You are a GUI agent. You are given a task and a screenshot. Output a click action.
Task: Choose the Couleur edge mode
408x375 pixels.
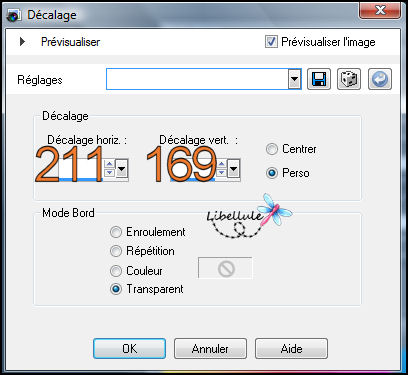point(116,271)
